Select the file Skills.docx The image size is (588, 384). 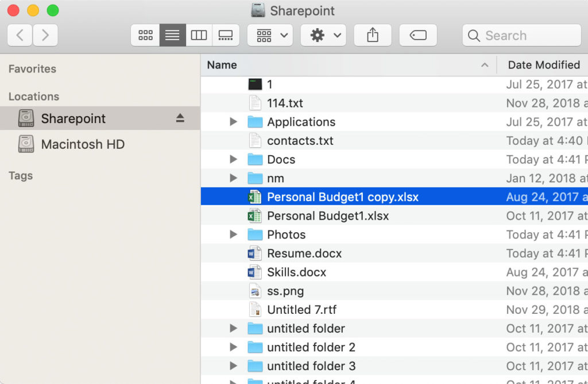point(296,272)
